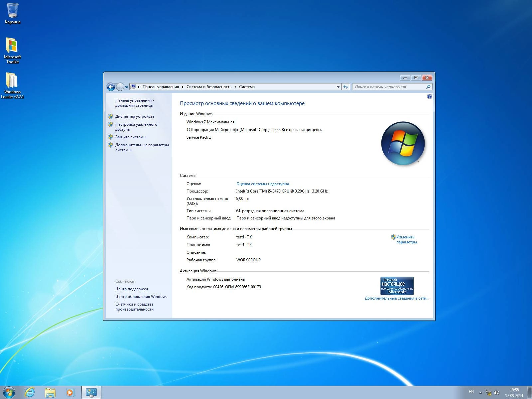The width and height of the screenshot is (532, 399).
Task: Select the Windows Loader v2.2.1 desktop folder
Action: (12, 85)
